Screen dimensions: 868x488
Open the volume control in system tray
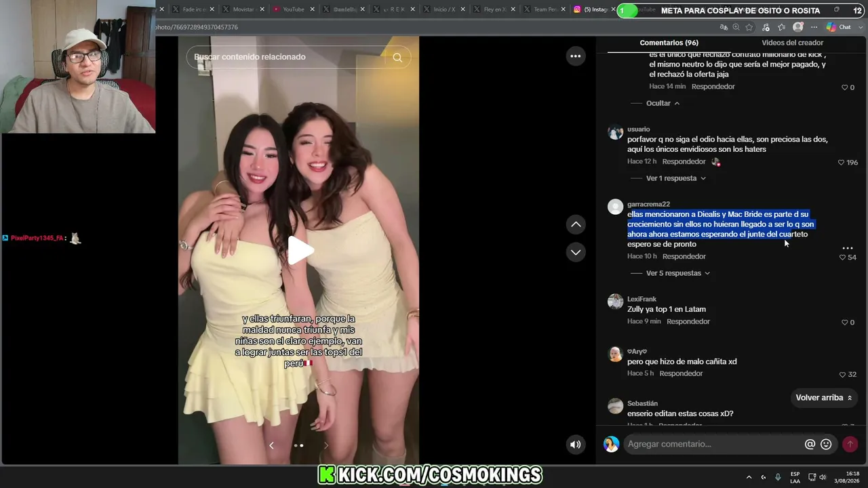[x=823, y=477]
